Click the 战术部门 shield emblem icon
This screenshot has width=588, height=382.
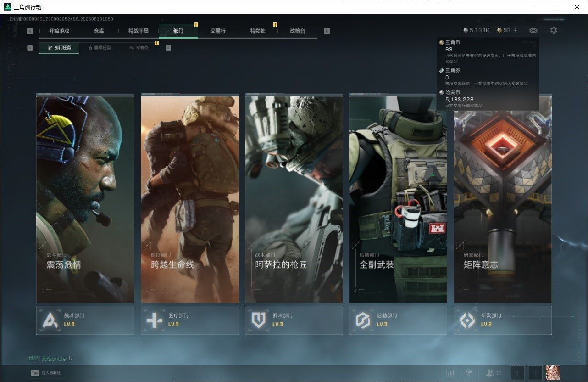(259, 320)
